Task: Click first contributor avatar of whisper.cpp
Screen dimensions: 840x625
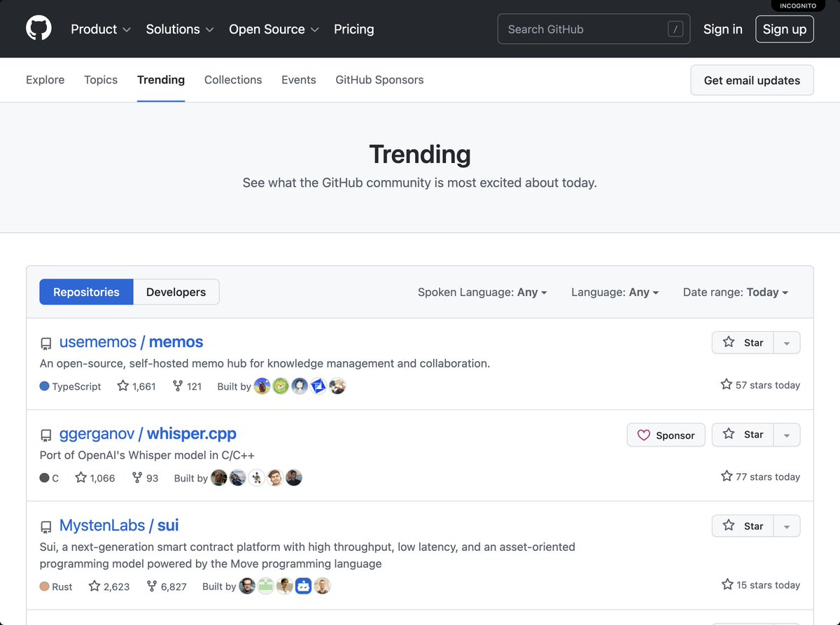Action: pyautogui.click(x=219, y=477)
